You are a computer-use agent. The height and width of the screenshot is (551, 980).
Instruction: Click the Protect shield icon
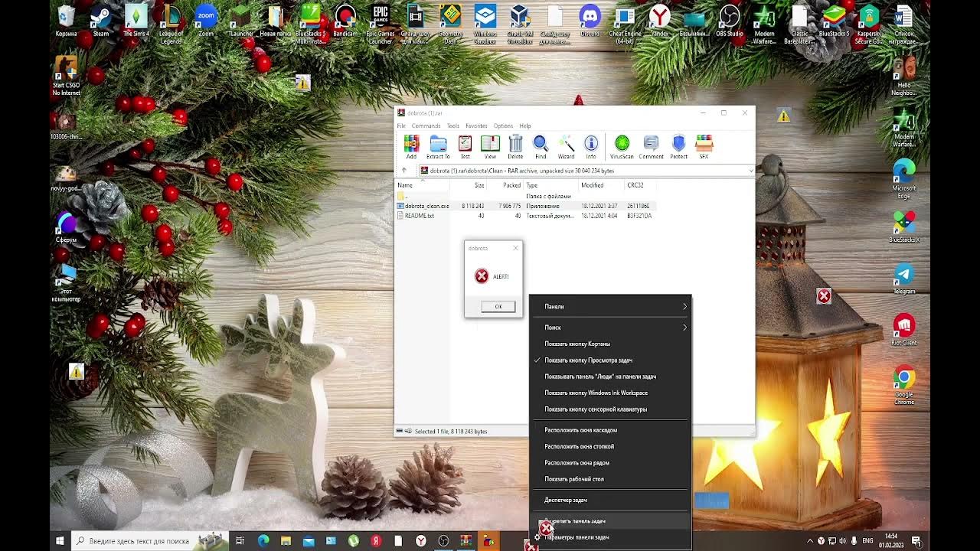(678, 147)
